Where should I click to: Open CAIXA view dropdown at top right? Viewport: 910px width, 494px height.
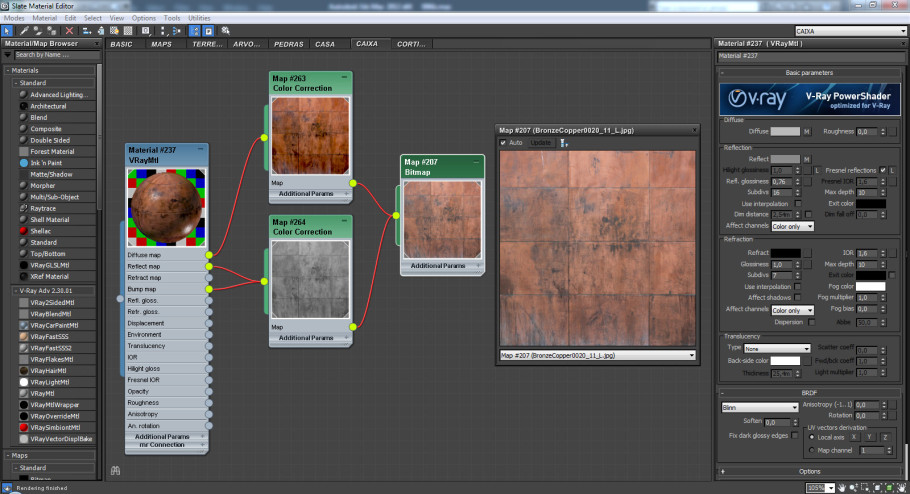coord(851,31)
